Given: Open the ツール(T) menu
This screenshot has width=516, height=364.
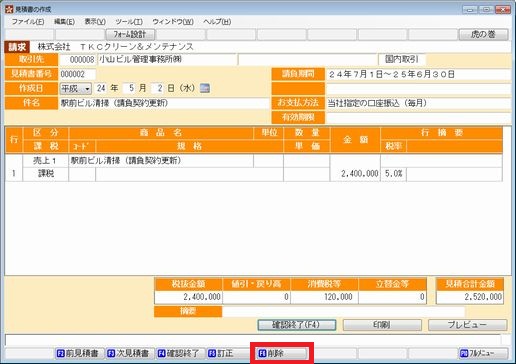Looking at the screenshot, I should click(x=129, y=22).
